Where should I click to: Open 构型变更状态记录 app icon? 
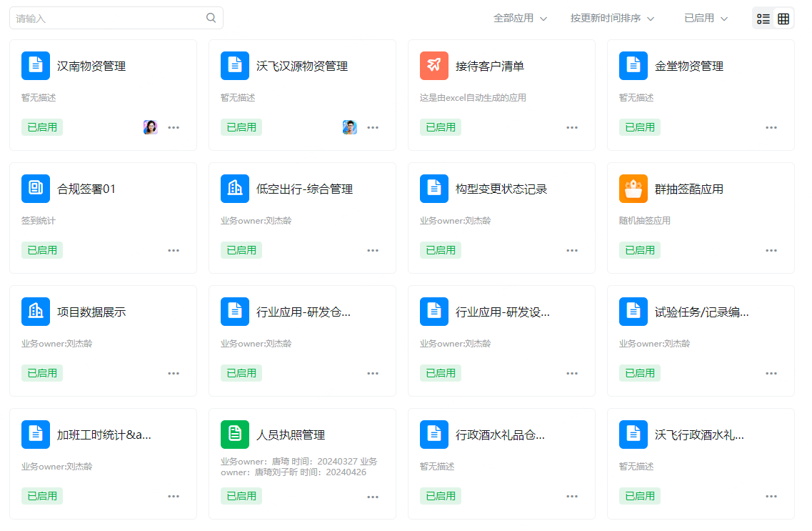(434, 189)
